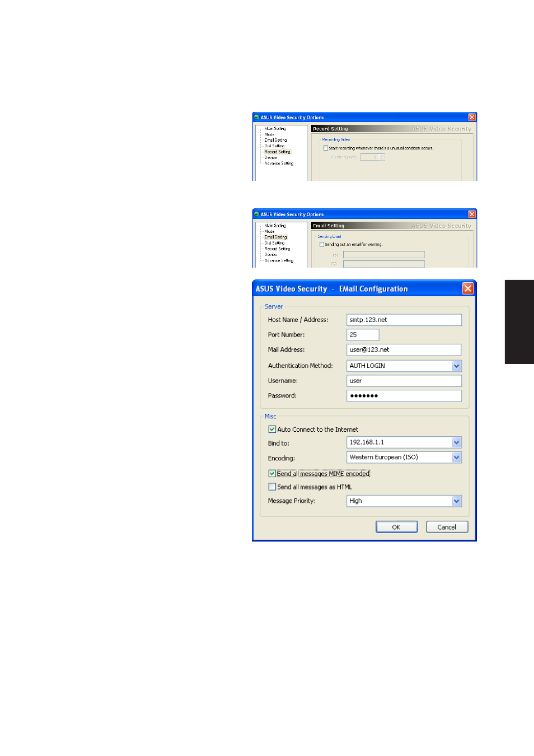Click the Username input field

pos(404,381)
